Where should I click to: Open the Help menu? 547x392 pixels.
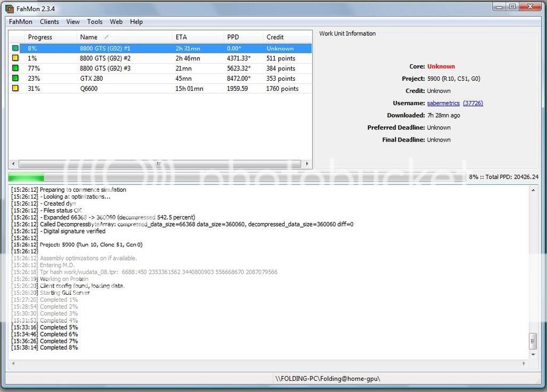[136, 22]
